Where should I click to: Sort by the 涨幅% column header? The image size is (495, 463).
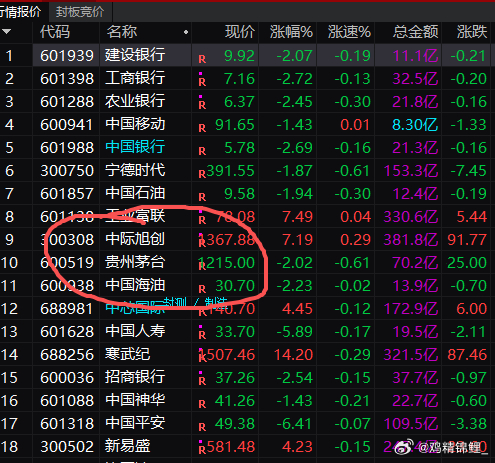[x=291, y=32]
